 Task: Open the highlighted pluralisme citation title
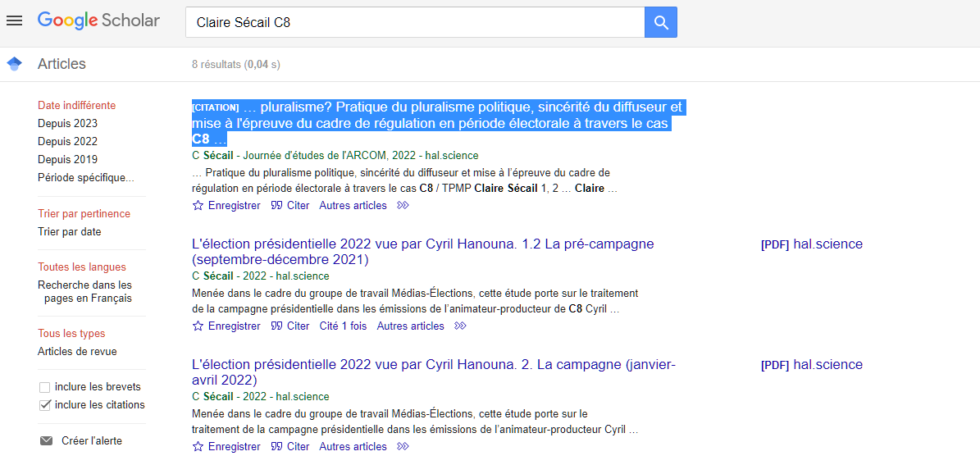point(439,123)
